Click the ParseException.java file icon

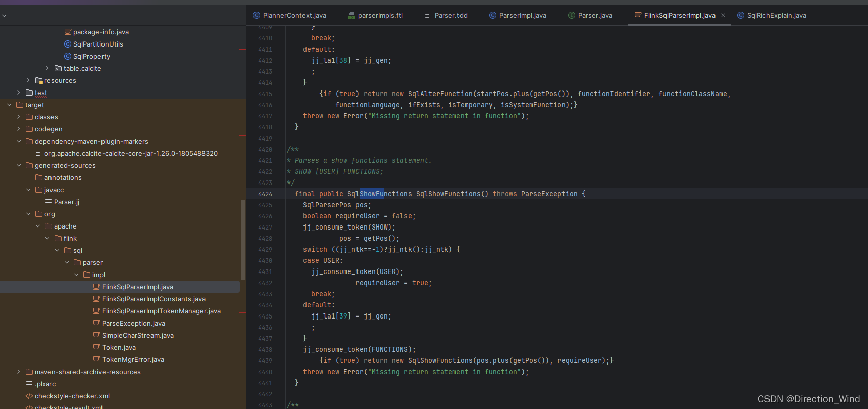(x=96, y=323)
